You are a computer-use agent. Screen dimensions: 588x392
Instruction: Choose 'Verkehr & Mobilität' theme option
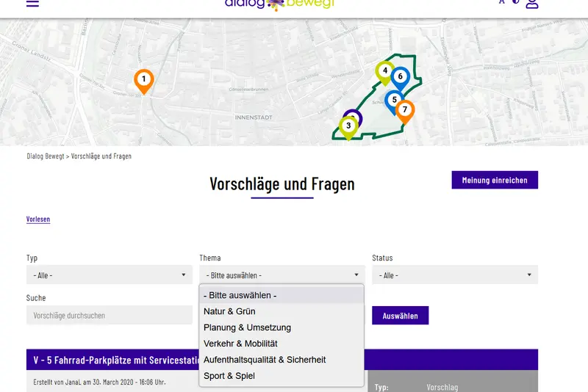(x=282, y=344)
